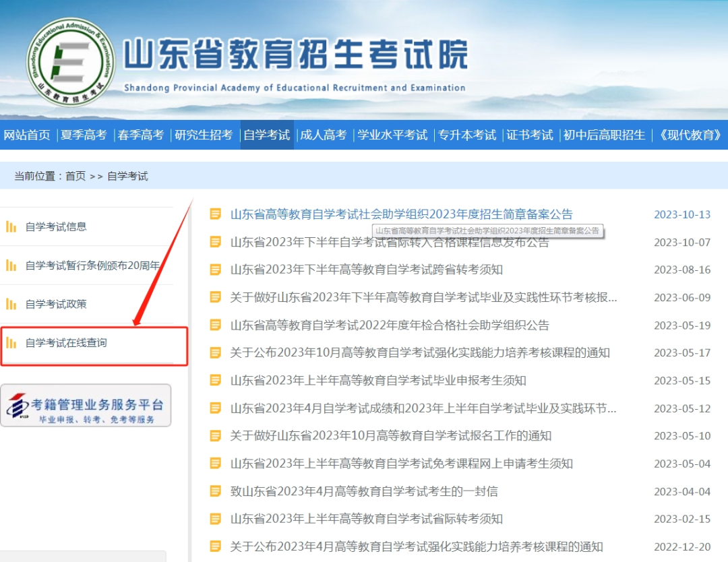Click the date 2023-05-19
728x562 pixels.
pyautogui.click(x=682, y=325)
